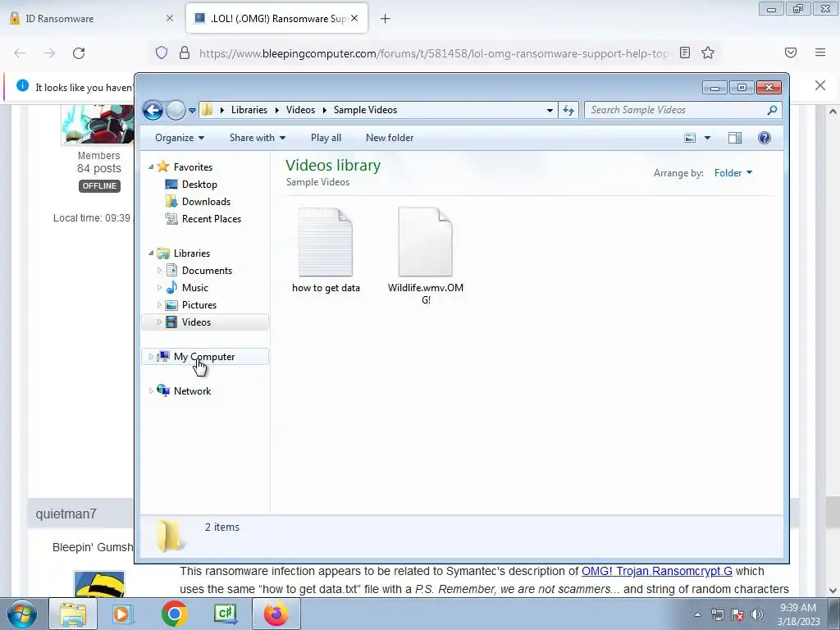Click the bleepingcomputer.com address bar URL
Screen dimensions: 840x630
(434, 53)
